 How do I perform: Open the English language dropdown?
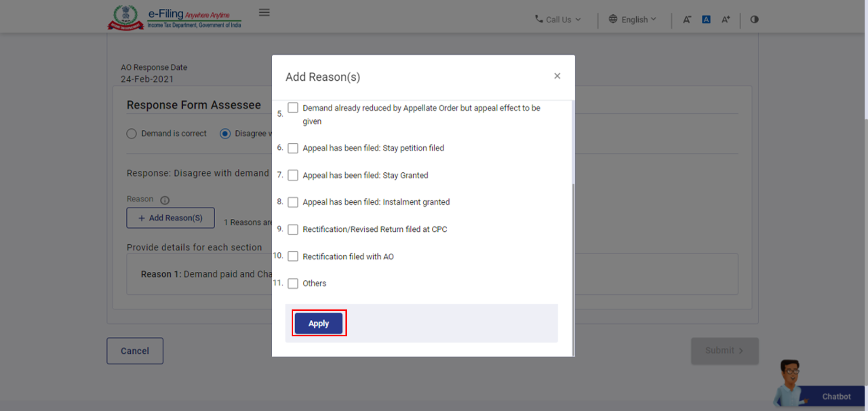633,20
